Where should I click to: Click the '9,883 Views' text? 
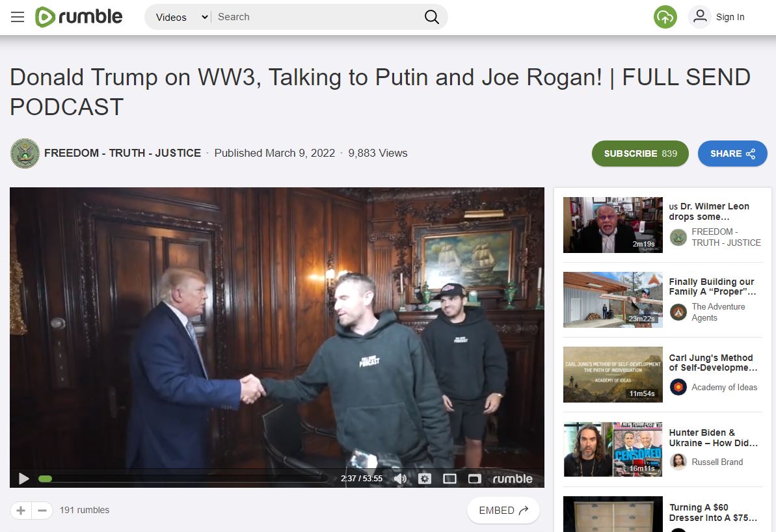click(x=378, y=153)
